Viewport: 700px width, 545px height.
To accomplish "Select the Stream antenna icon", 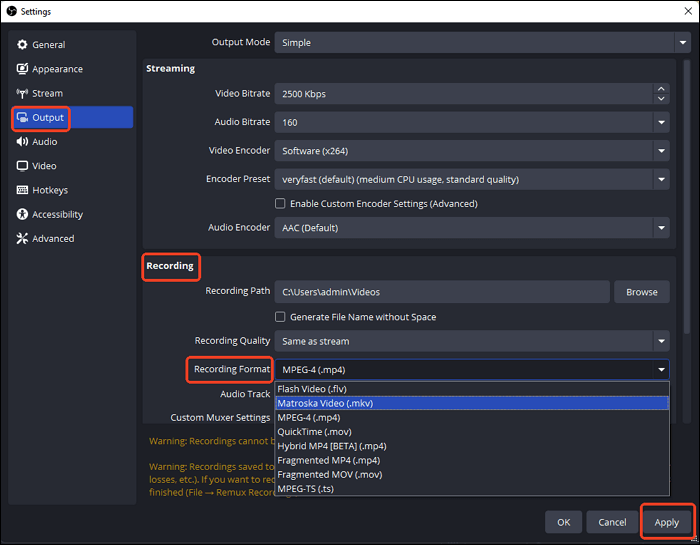I will (22, 93).
